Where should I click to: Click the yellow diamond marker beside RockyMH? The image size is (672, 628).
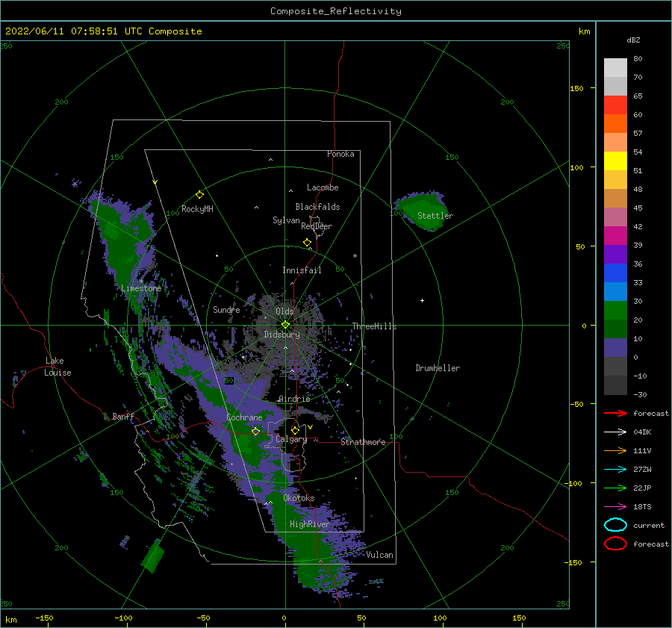click(199, 195)
